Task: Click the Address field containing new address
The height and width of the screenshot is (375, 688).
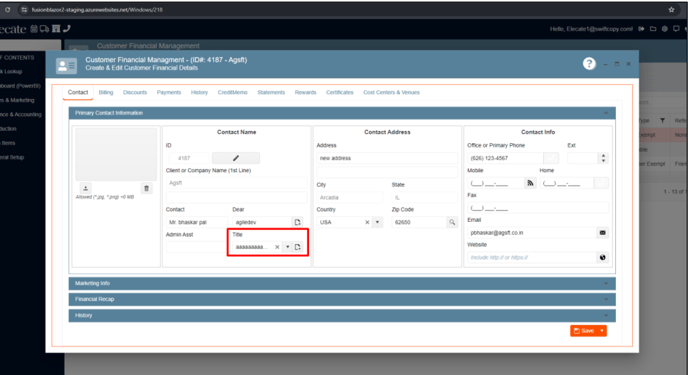Action: coord(387,158)
